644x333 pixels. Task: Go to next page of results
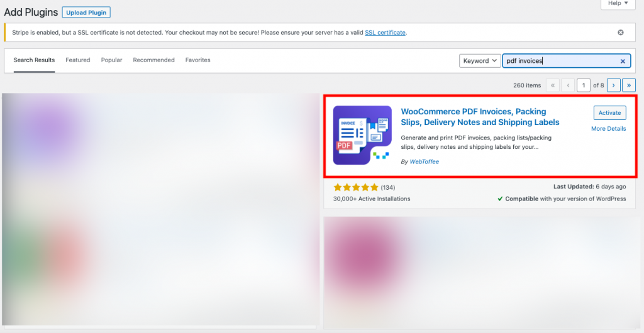613,85
